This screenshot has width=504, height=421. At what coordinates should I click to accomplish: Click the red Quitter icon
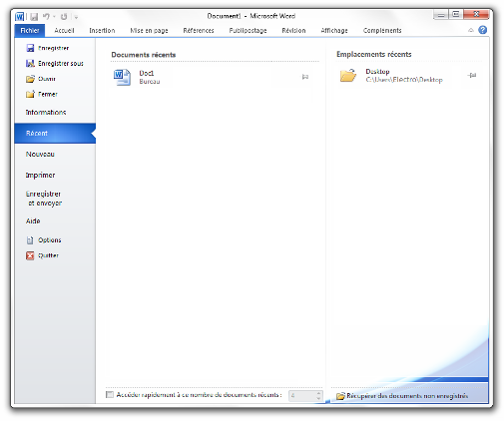click(x=30, y=255)
